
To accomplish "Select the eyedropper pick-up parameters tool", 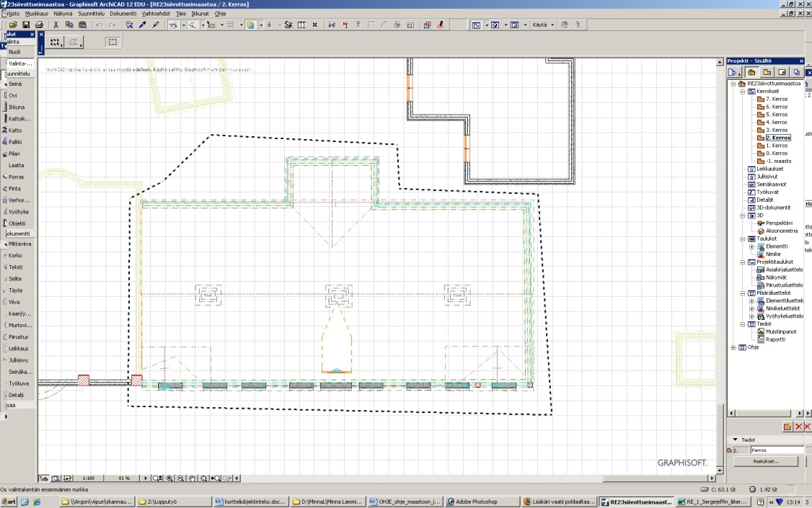I will (x=142, y=24).
